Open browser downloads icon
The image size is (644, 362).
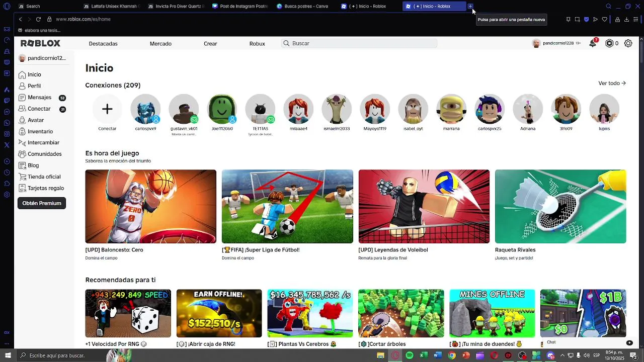[x=626, y=19]
